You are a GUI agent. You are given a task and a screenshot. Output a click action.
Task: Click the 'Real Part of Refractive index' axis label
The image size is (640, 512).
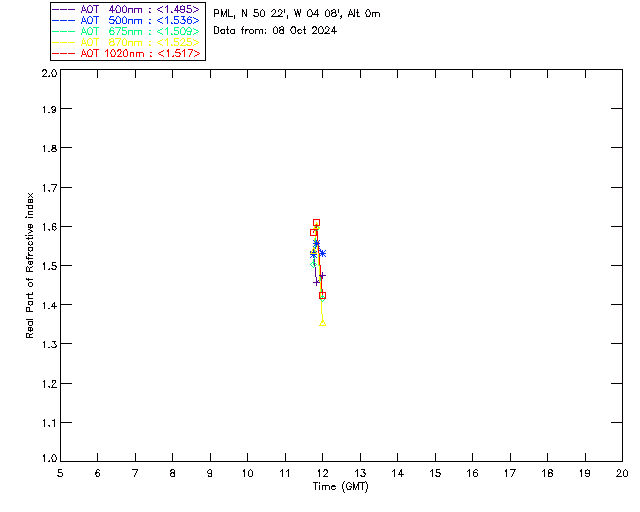coord(29,265)
